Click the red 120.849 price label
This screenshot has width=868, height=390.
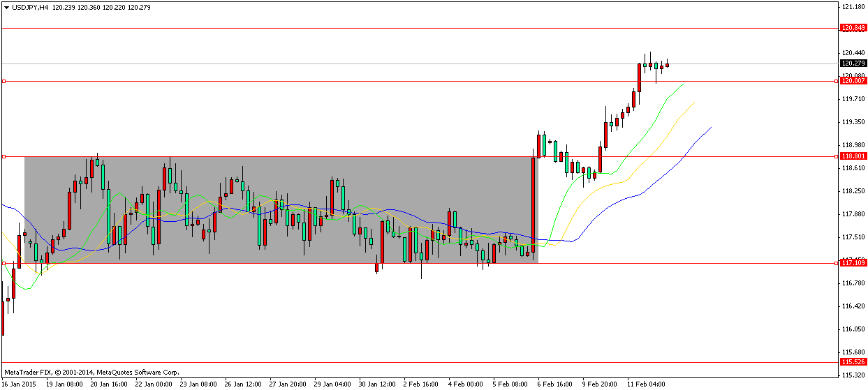(x=853, y=28)
